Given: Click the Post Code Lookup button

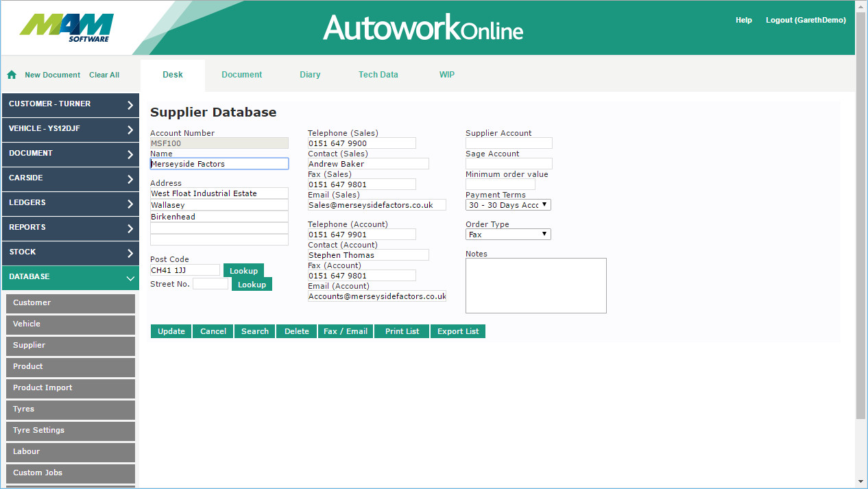Looking at the screenshot, I should point(243,271).
